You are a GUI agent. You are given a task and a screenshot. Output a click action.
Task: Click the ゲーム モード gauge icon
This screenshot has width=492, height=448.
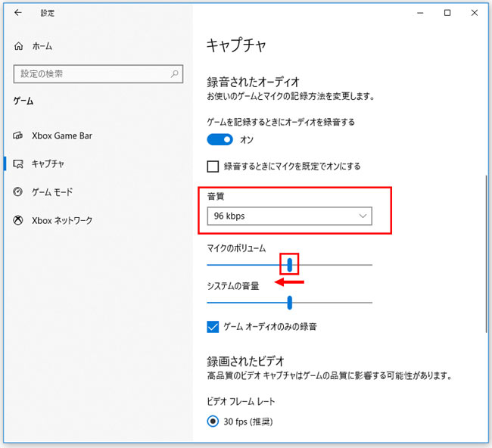18,191
